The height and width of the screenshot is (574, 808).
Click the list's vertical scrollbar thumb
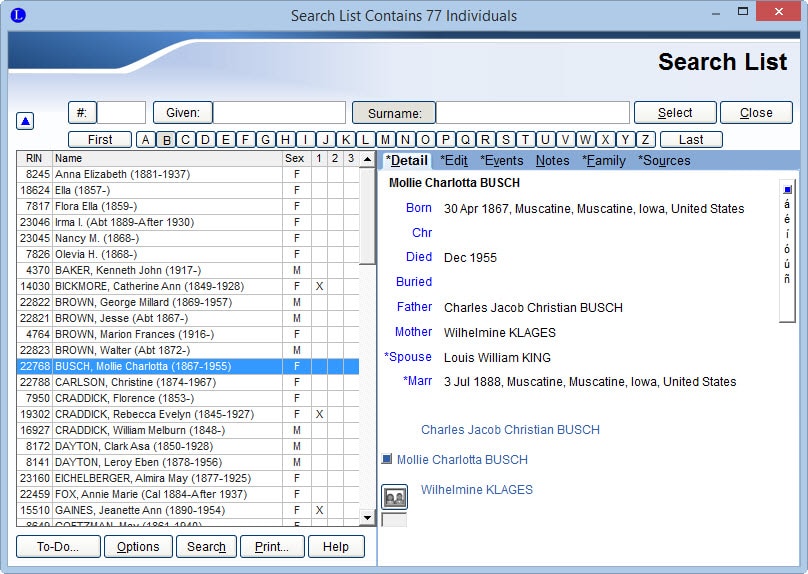pyautogui.click(x=367, y=215)
